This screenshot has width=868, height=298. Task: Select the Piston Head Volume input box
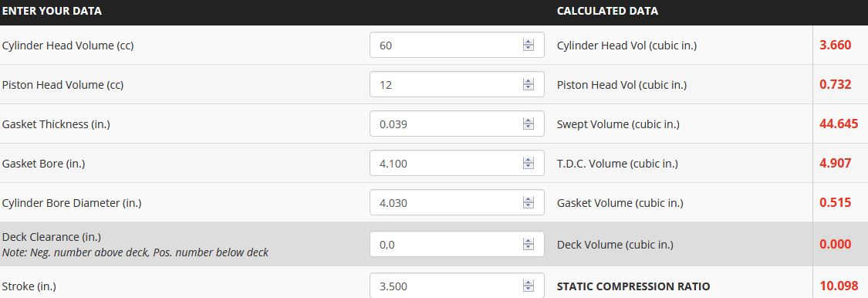click(457, 84)
